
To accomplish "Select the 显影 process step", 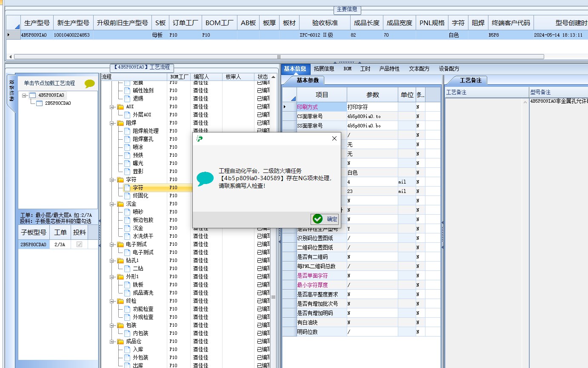I will pyautogui.click(x=138, y=171).
